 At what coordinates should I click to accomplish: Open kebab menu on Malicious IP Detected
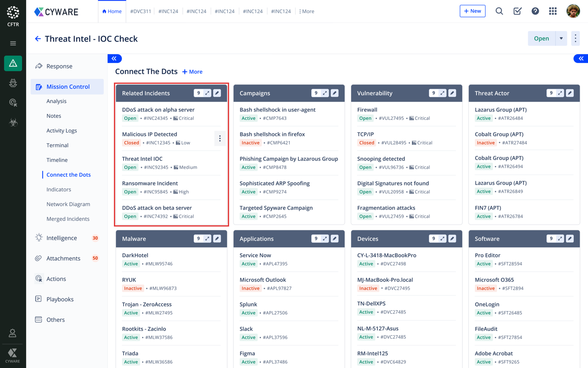point(219,138)
